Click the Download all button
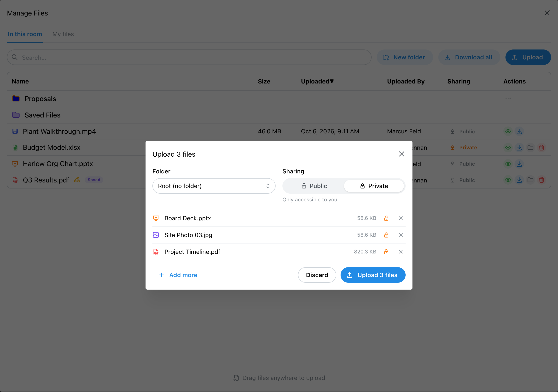Viewport: 558px width, 392px height. pyautogui.click(x=469, y=57)
